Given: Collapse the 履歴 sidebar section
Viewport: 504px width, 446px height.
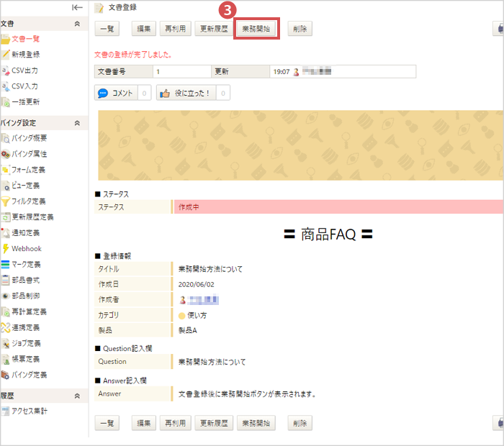Looking at the screenshot, I should click(x=77, y=396).
